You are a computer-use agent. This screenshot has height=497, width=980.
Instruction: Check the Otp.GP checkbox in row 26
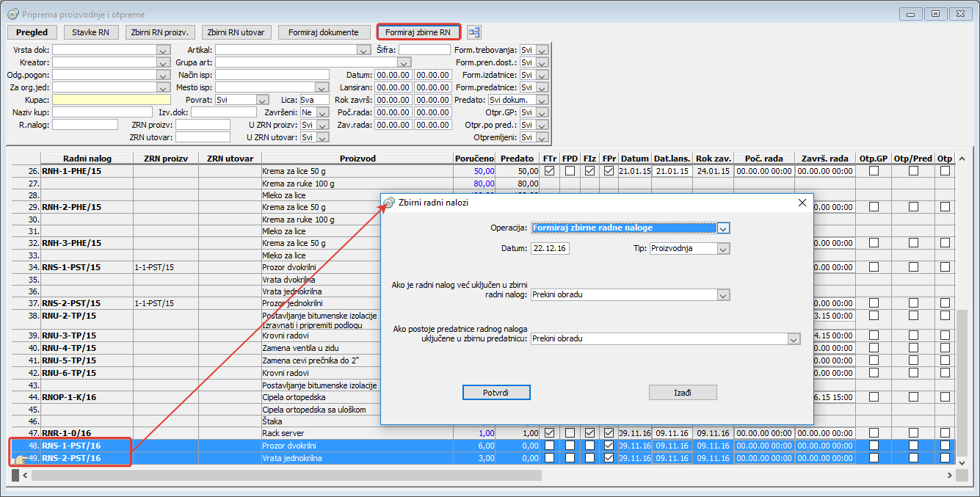pos(874,170)
